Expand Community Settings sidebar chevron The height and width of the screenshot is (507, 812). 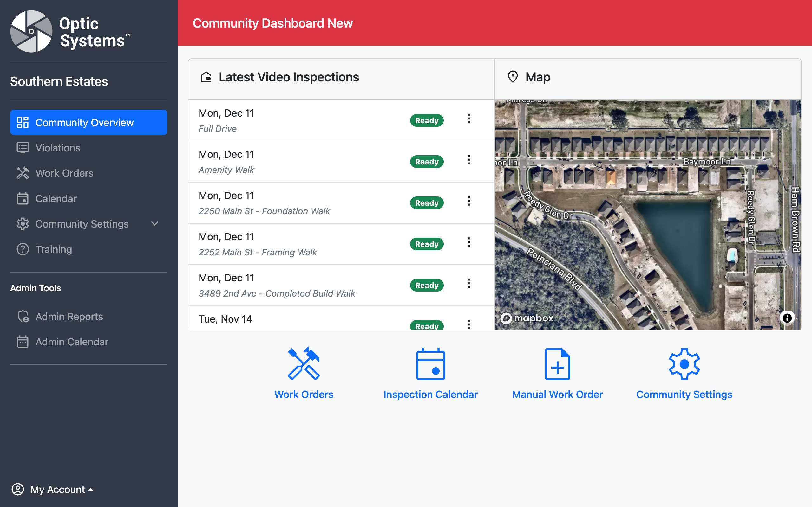[155, 224]
